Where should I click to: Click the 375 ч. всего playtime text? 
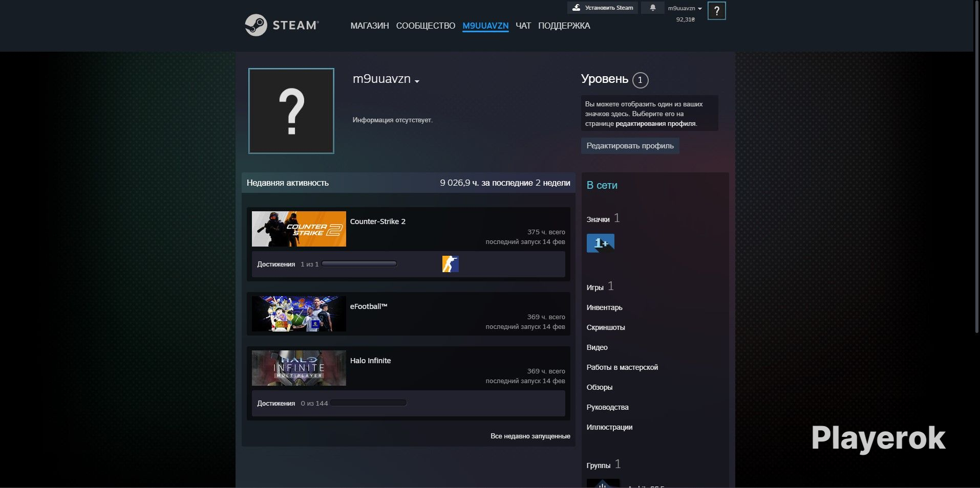pyautogui.click(x=546, y=232)
